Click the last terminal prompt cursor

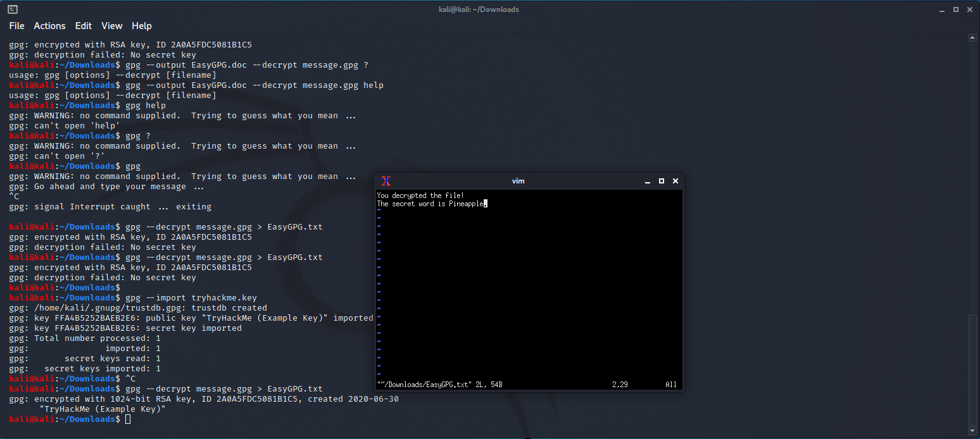tap(128, 419)
